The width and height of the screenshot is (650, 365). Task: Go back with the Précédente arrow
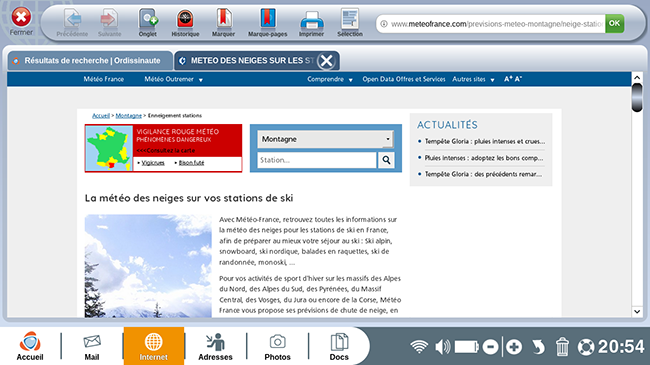coord(73,22)
